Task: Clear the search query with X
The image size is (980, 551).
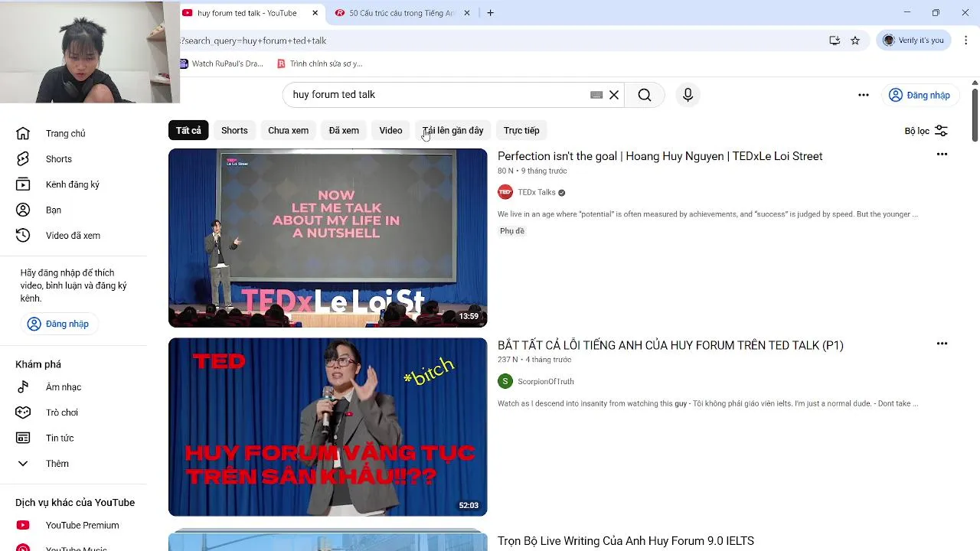Action: 614,95
